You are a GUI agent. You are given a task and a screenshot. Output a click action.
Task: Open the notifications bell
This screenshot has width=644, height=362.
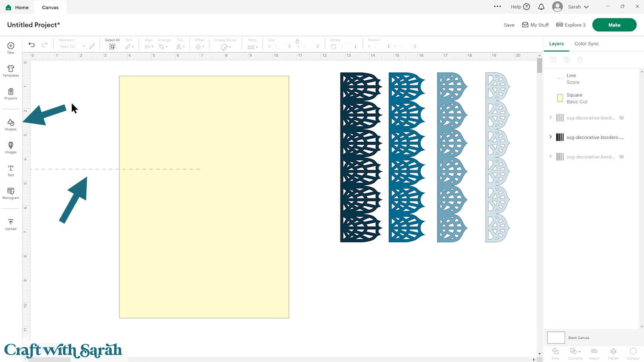(x=541, y=7)
